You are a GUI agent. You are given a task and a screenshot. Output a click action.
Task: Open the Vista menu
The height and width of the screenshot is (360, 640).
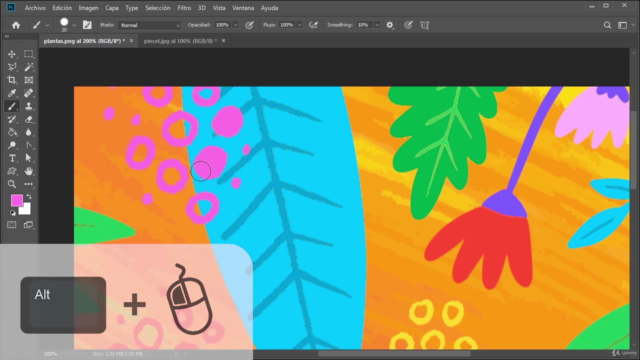219,8
